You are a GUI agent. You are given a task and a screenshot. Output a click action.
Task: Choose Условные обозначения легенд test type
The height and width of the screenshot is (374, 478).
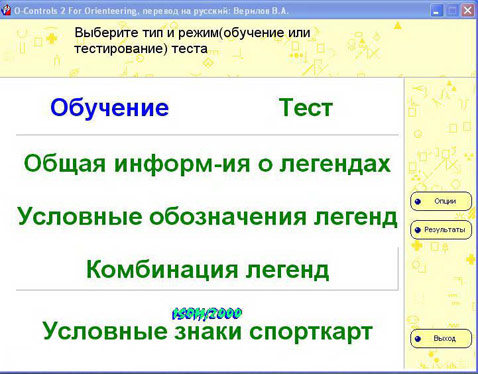coord(207,217)
